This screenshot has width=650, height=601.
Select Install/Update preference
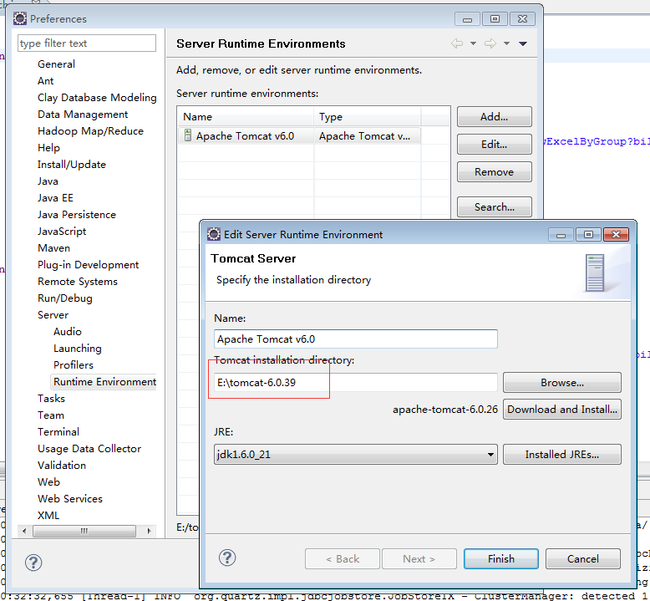(x=71, y=165)
